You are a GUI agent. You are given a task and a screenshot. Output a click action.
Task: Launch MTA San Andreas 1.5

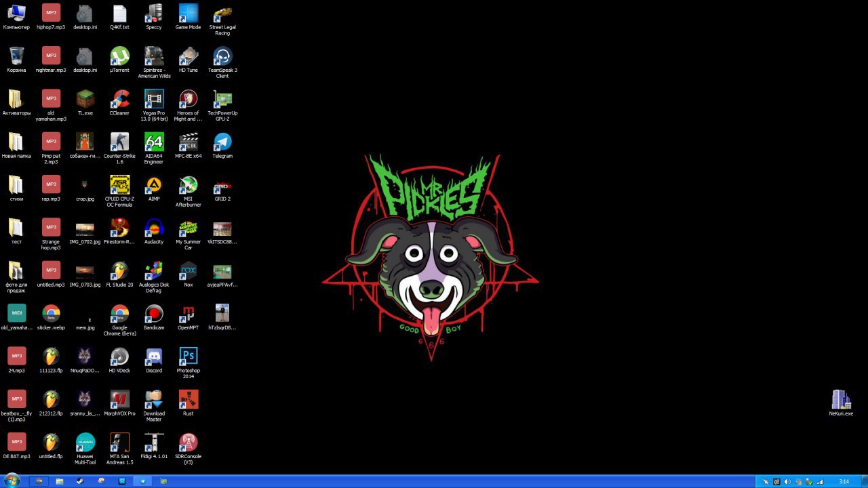(x=119, y=449)
